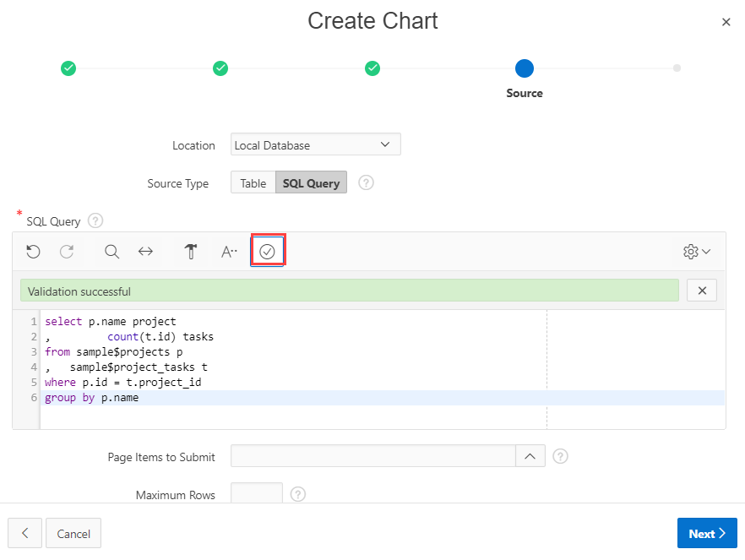
Task: Show help for Source Type
Action: pos(366,183)
